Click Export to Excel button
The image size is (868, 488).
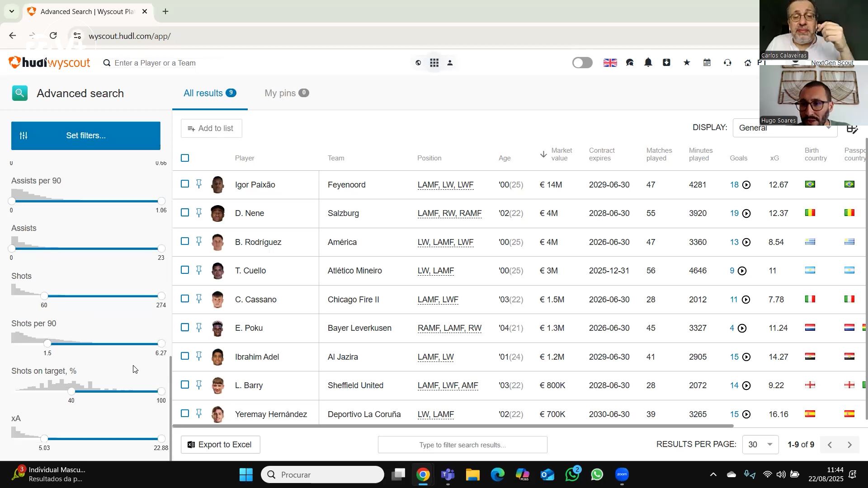tap(220, 445)
